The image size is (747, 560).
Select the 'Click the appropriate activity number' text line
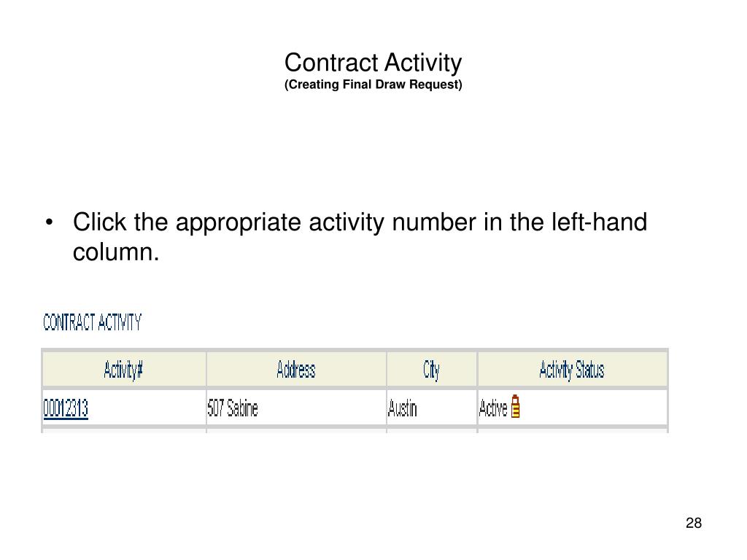point(360,222)
